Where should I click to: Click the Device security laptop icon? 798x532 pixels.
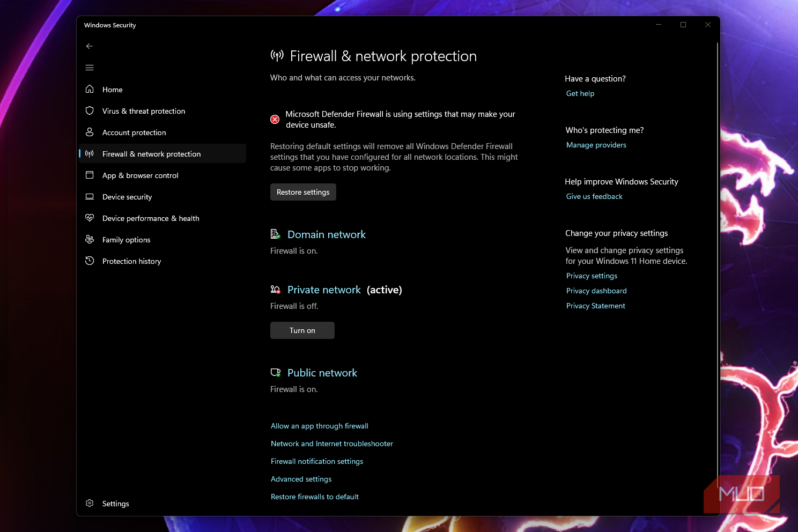point(90,196)
